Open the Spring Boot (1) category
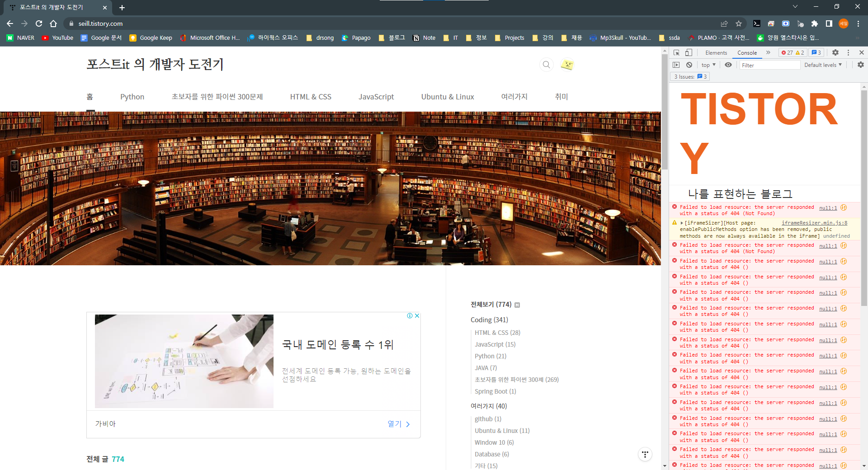The width and height of the screenshot is (868, 470). 495,391
